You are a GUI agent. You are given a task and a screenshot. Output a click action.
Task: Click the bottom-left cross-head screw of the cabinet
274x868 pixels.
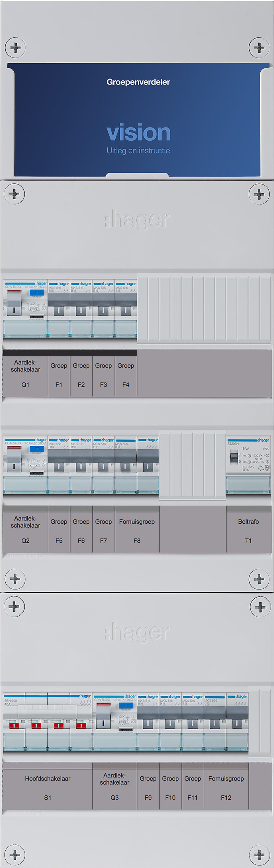(x=15, y=855)
